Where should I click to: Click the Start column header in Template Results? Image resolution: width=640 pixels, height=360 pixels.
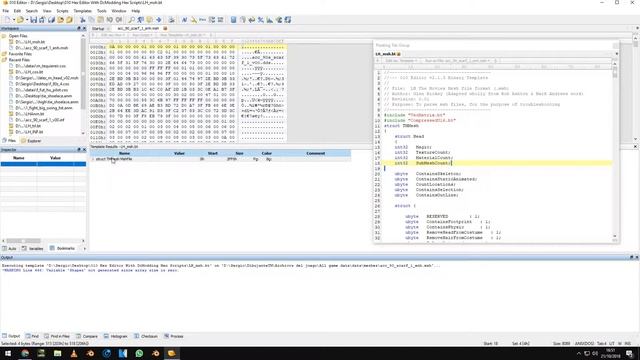tap(213, 153)
